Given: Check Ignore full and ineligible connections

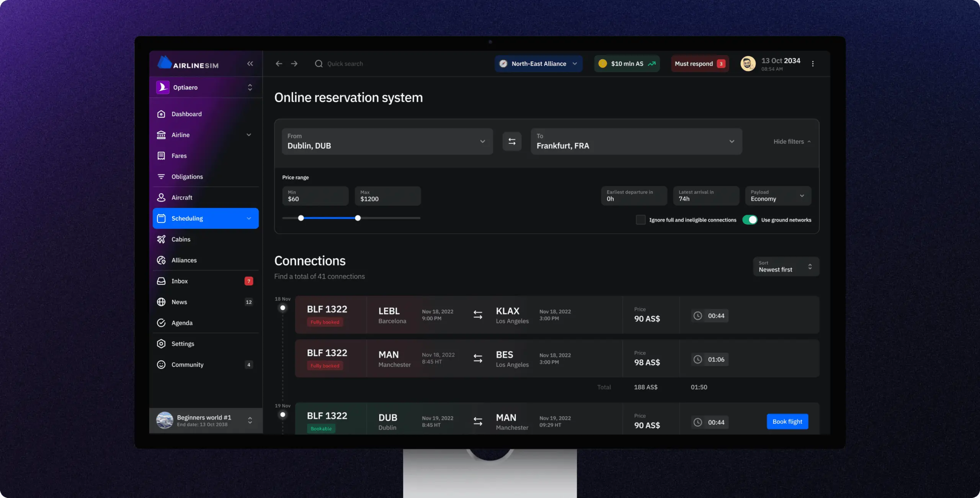Looking at the screenshot, I should [640, 220].
